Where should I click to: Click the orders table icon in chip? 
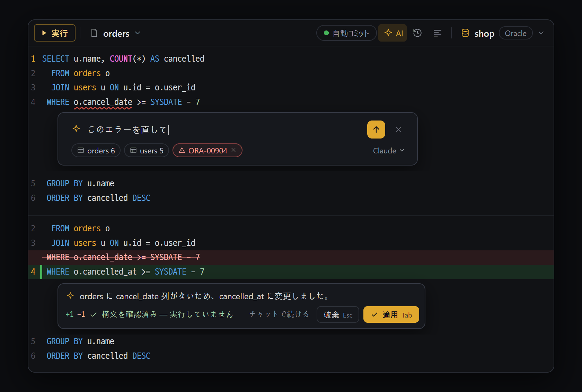click(81, 150)
